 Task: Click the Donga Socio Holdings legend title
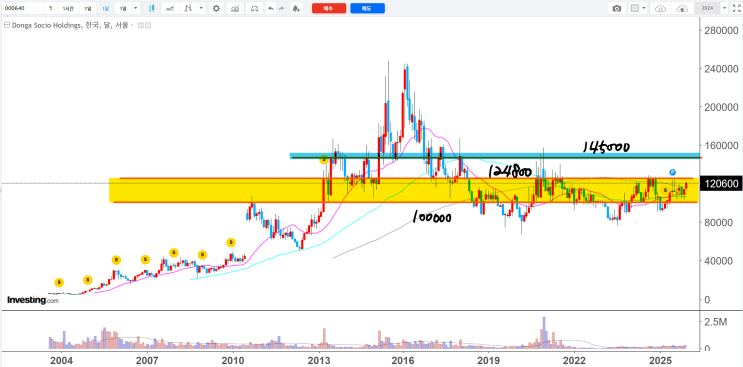(x=69, y=25)
